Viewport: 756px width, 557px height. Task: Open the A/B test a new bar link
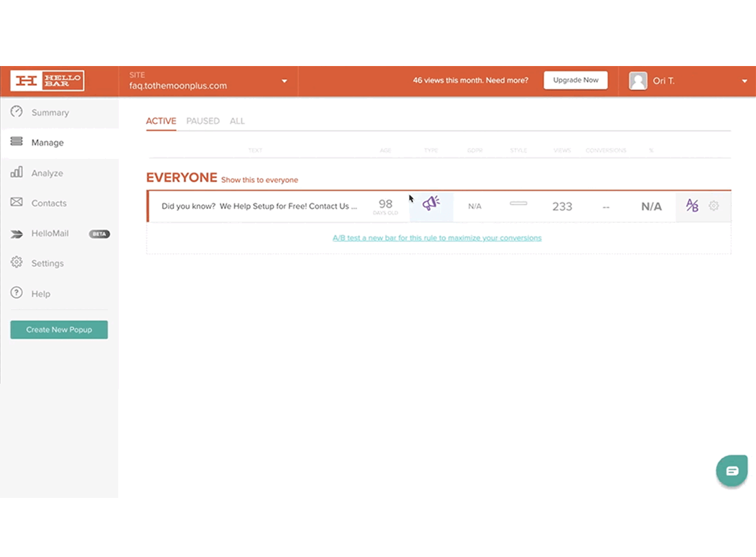(x=438, y=237)
